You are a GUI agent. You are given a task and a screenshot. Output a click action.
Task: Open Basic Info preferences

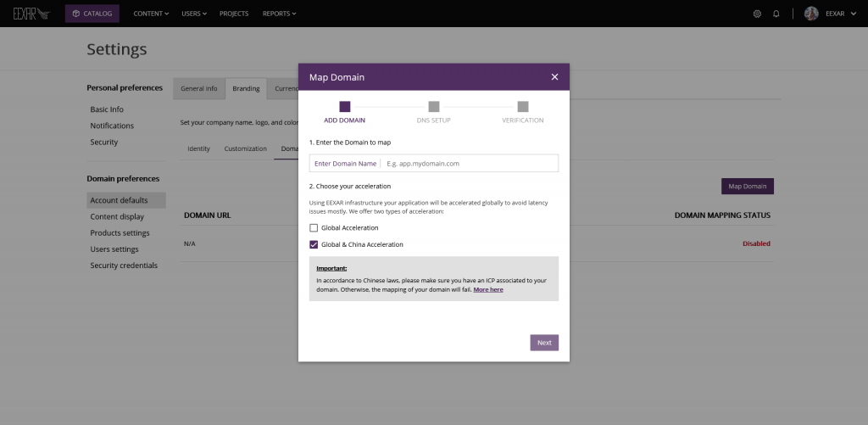[107, 109]
